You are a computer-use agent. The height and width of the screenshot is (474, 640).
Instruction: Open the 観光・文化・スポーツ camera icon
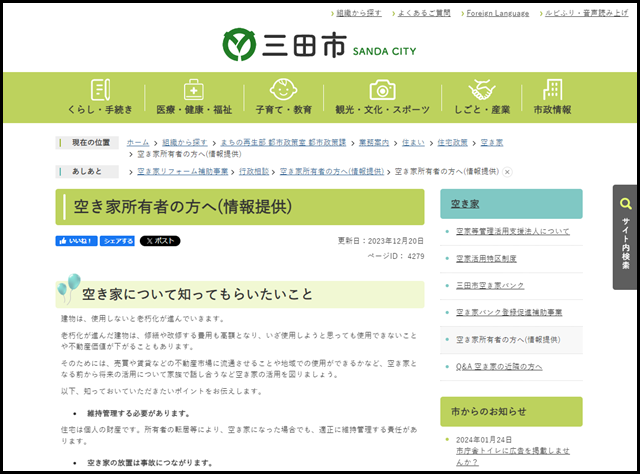(x=382, y=90)
